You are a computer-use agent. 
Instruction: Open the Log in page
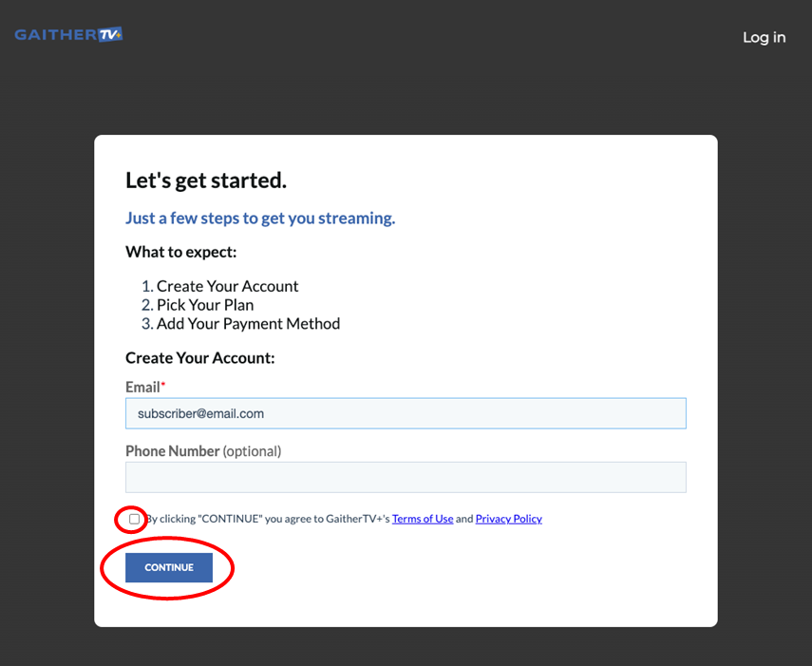click(x=764, y=37)
